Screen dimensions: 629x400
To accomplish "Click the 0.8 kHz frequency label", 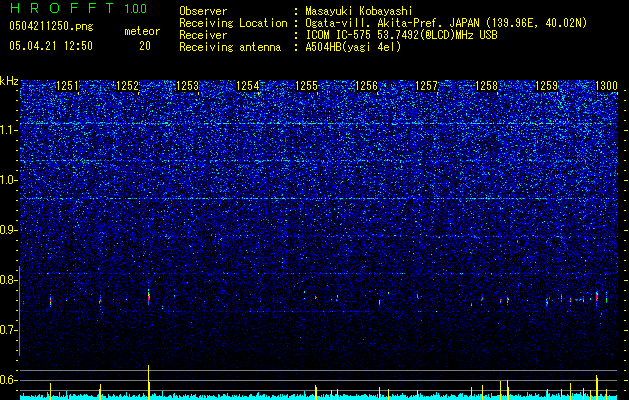I will pyautogui.click(x=9, y=280).
